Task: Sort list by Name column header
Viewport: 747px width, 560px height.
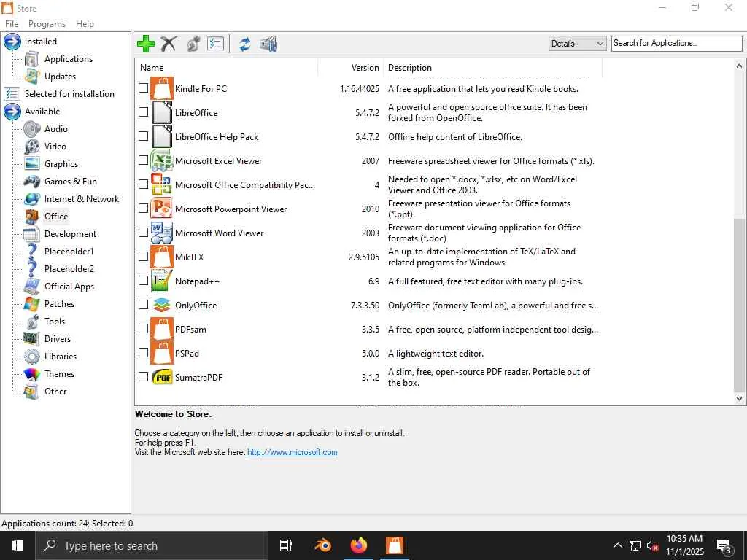Action: pos(226,68)
